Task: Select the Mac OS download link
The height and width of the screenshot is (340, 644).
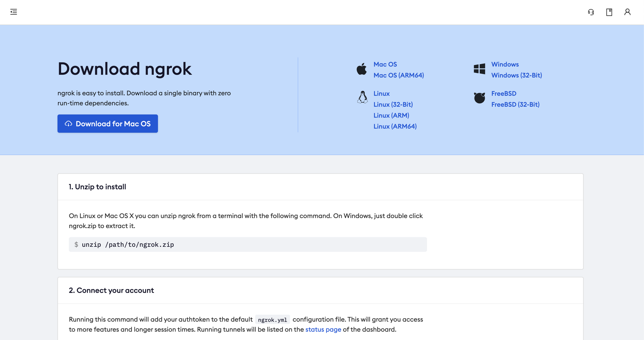Action: [x=385, y=64]
